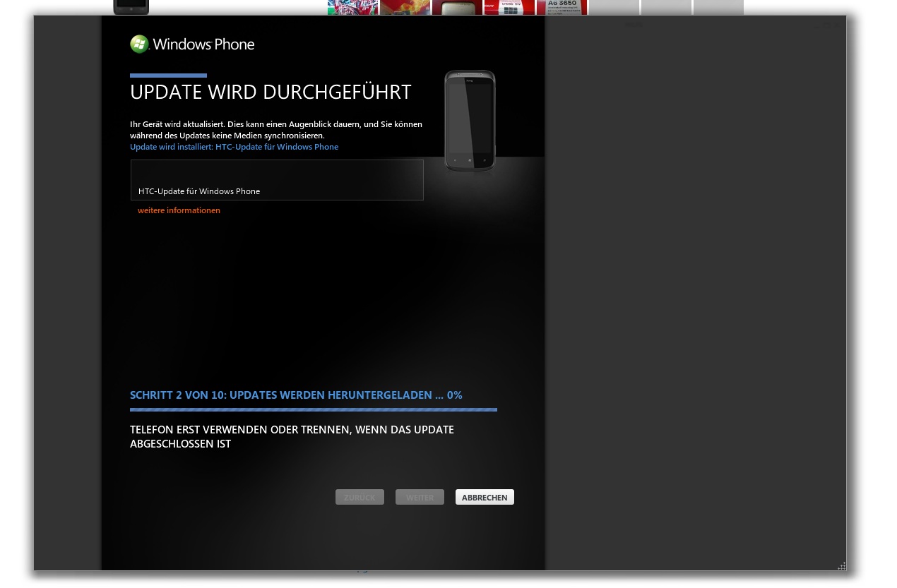Click the Windows Phone logo

click(x=192, y=44)
